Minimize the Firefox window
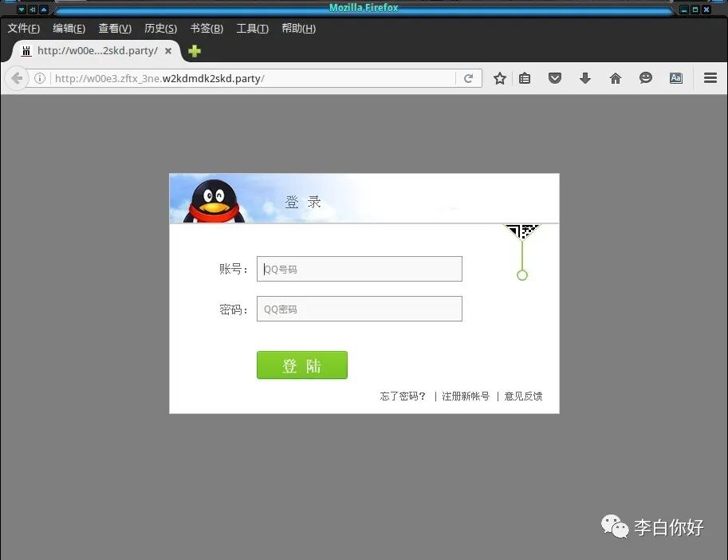Viewport: 728px width, 560px height. click(x=684, y=10)
